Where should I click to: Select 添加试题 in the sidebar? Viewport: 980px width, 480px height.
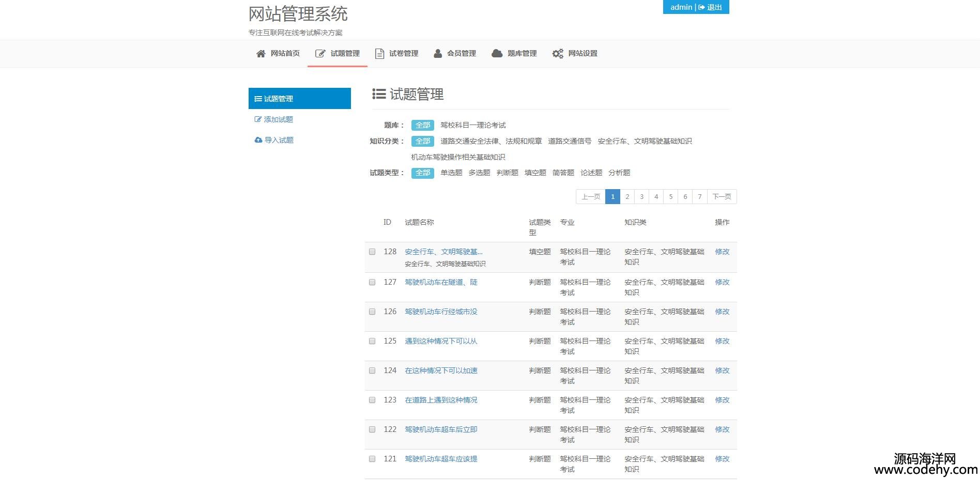[300, 119]
